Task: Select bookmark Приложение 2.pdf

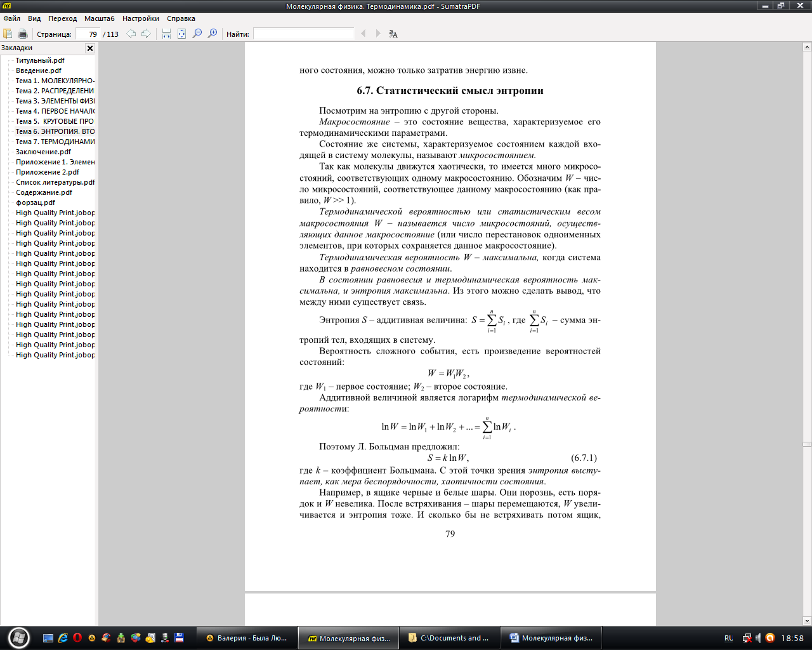Action: [x=48, y=172]
